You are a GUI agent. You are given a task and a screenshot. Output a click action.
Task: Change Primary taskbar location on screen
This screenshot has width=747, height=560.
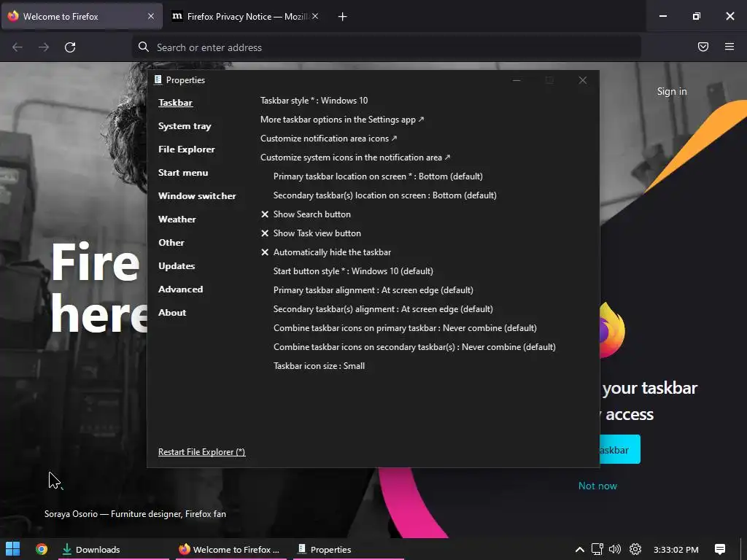pos(378,176)
